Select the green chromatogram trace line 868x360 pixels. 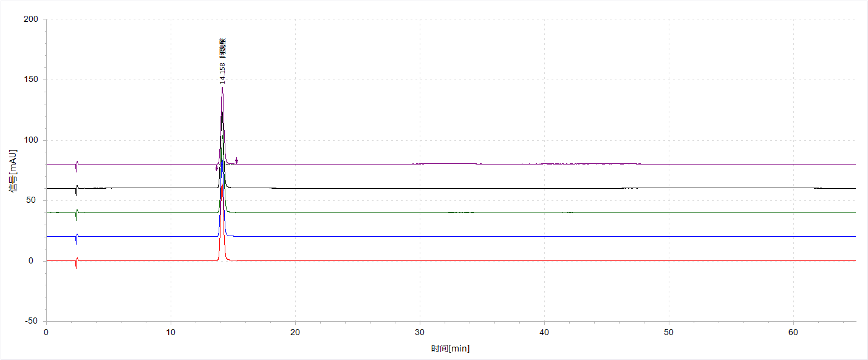[364, 212]
